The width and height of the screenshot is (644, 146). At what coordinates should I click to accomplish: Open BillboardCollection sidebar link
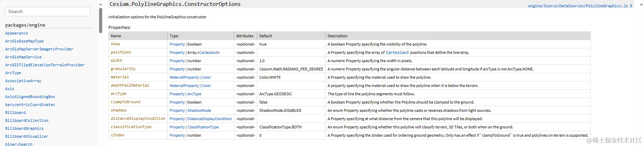coord(27,120)
